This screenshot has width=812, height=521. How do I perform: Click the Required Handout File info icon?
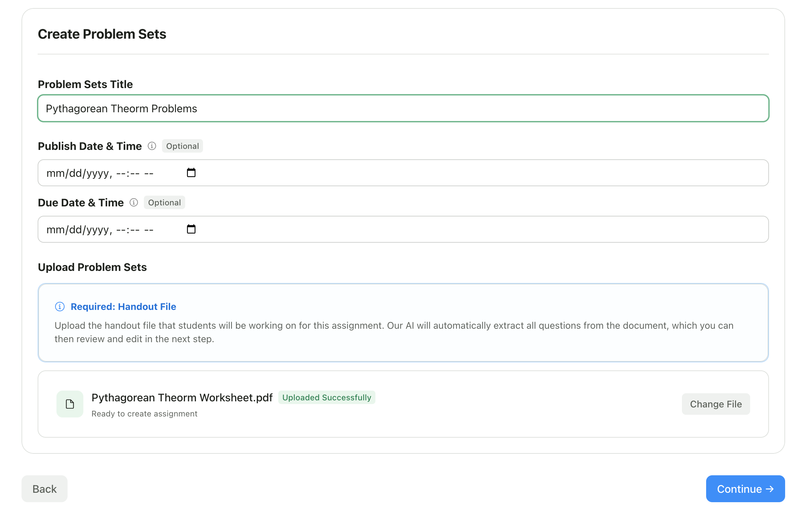tap(60, 307)
